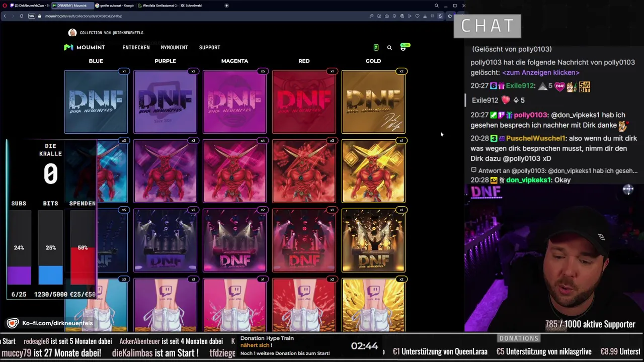The width and height of the screenshot is (644, 362).
Task: Click the browser tab search magnifier icon
Action: tap(436, 6)
